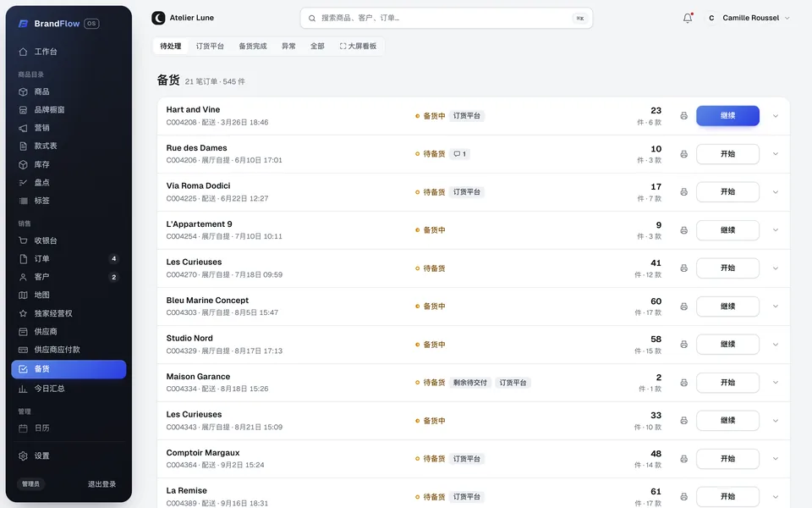Open 日历 calendar in sidebar
Image resolution: width=812 pixels, height=508 pixels.
(x=69, y=428)
